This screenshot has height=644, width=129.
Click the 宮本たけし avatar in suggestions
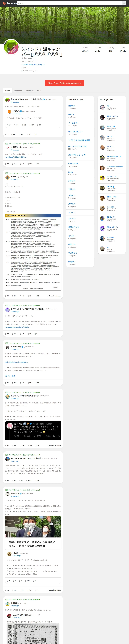pos(102,178)
